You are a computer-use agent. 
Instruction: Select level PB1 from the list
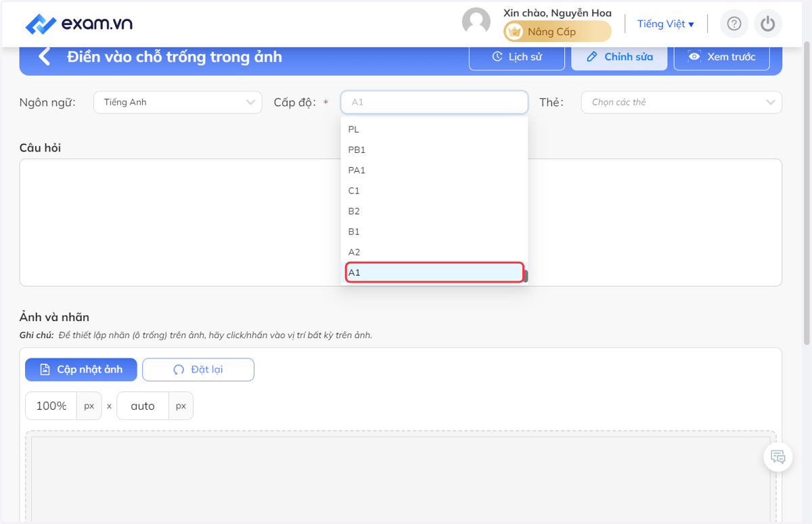click(x=434, y=149)
